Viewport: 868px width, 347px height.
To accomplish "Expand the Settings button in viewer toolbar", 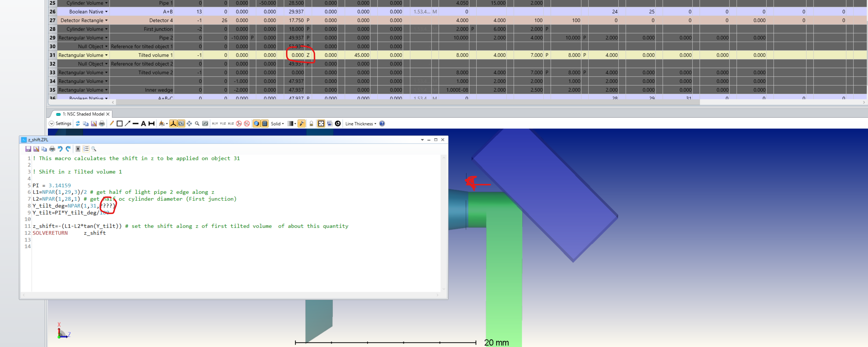I will (60, 124).
